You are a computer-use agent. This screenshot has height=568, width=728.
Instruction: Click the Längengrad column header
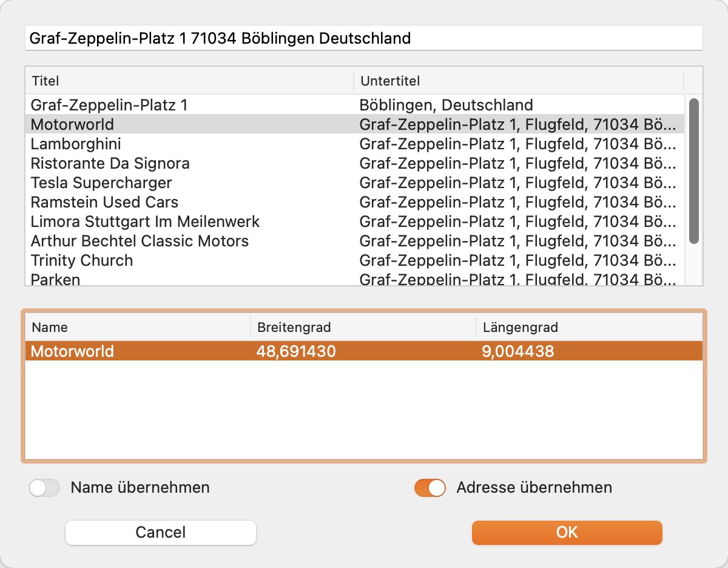pyautogui.click(x=589, y=328)
